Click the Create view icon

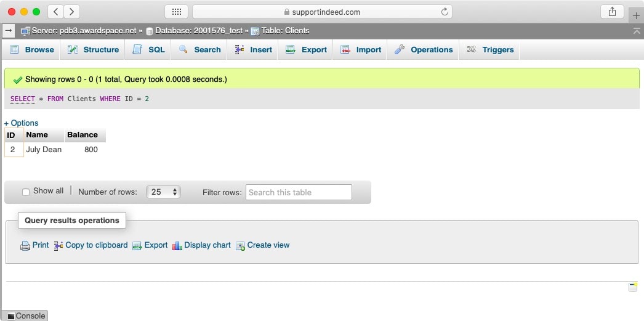(240, 245)
